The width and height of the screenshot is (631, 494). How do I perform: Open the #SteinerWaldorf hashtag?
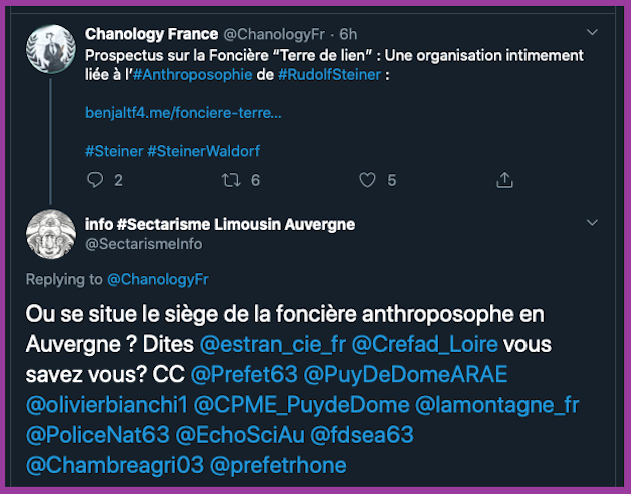[x=203, y=150]
